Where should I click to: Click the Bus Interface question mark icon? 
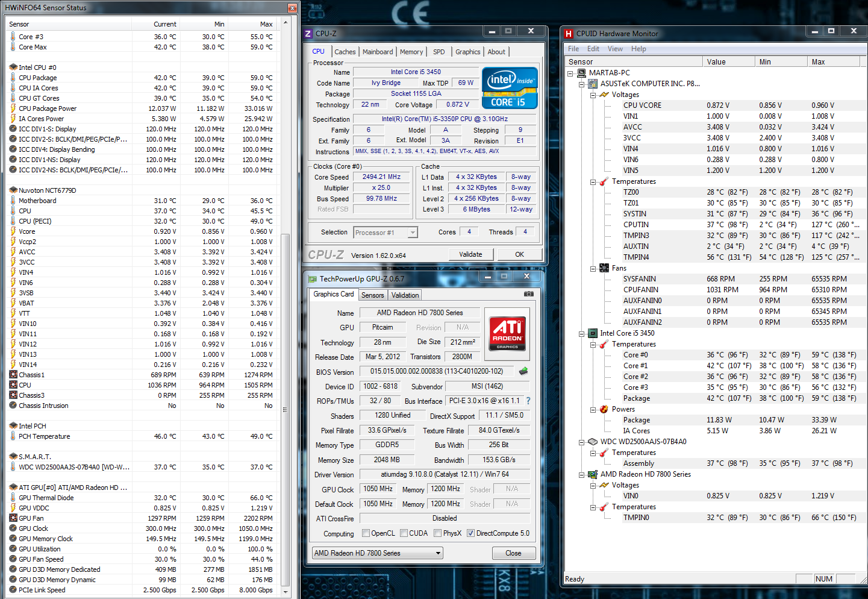pyautogui.click(x=528, y=401)
